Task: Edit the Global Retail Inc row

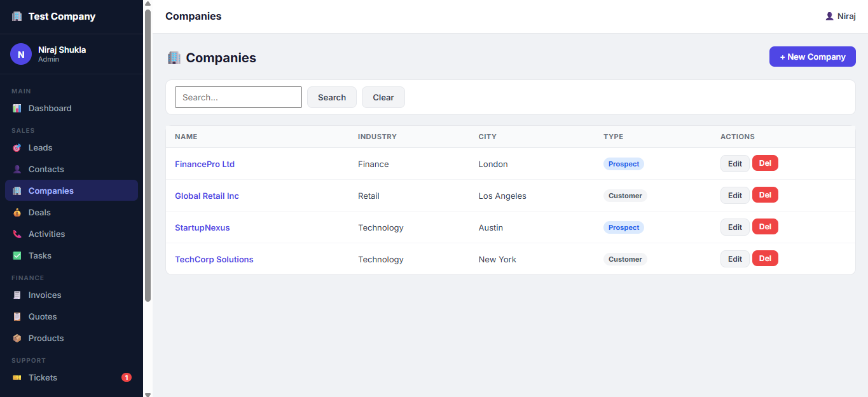Action: (734, 196)
